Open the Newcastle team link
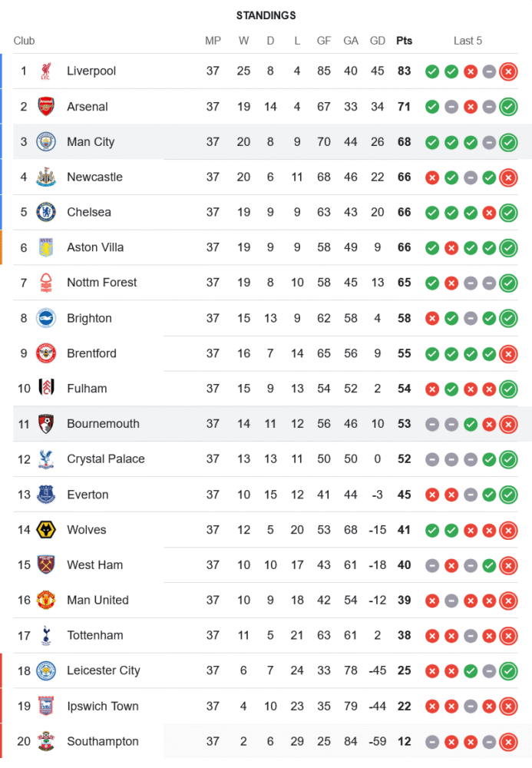532x768 pixels. 94,177
